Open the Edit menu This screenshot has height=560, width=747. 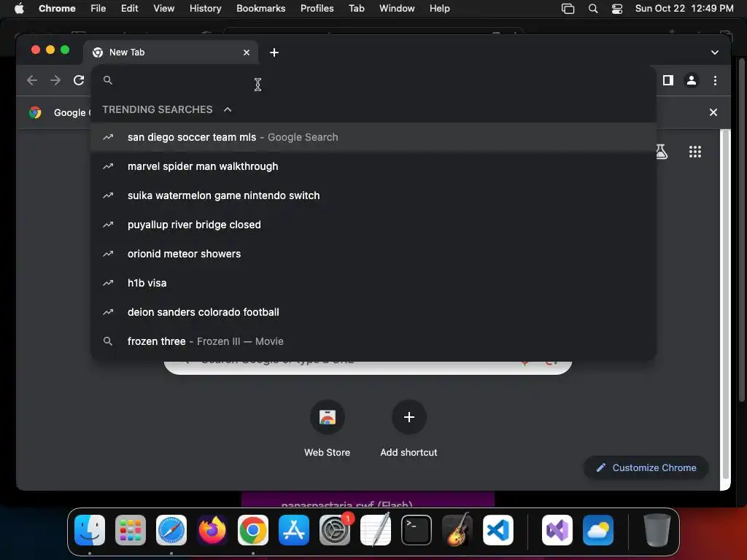[x=129, y=8]
